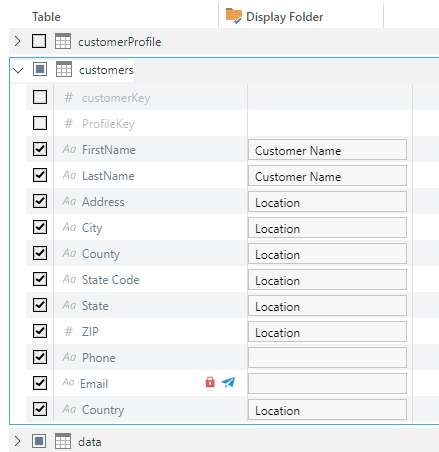
Task: Click the Display Folder column folder icon
Action: (x=234, y=16)
